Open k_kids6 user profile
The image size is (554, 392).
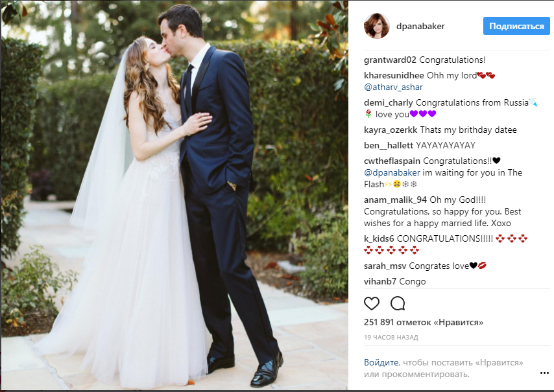tap(379, 239)
